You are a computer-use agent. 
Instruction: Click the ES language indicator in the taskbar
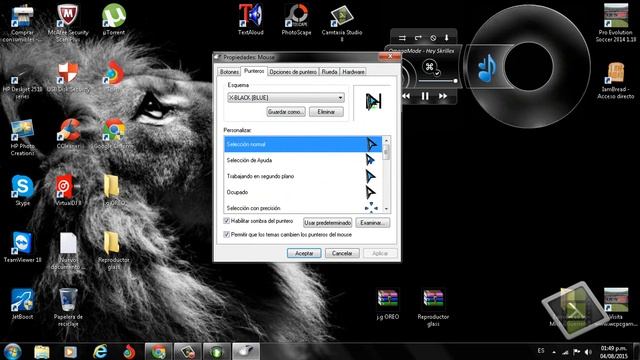click(541, 351)
